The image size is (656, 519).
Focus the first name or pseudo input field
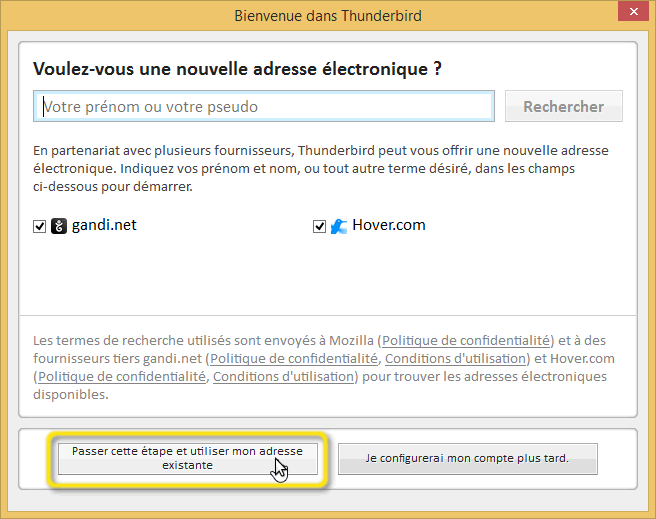(264, 106)
